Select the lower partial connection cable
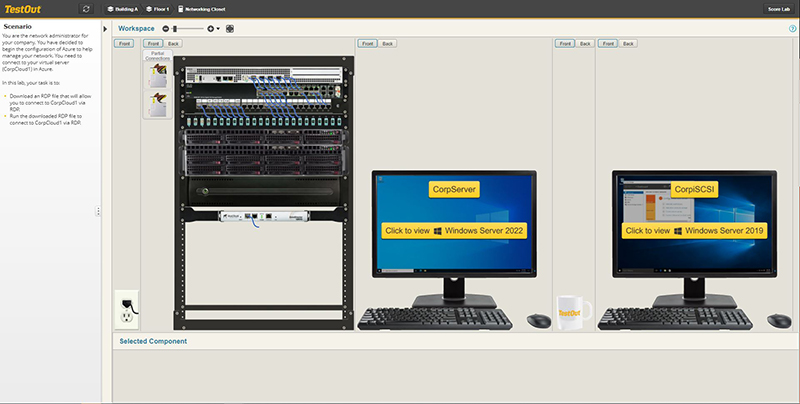 click(158, 104)
